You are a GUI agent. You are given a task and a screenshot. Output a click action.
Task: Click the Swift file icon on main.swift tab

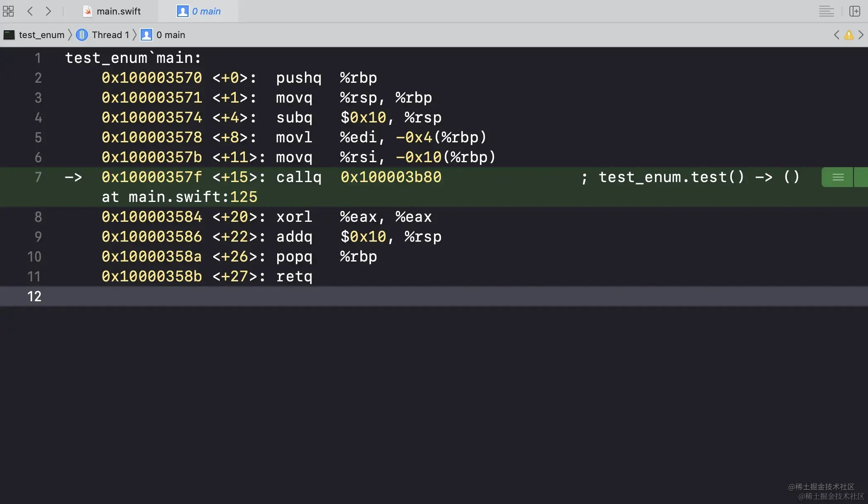pyautogui.click(x=88, y=11)
